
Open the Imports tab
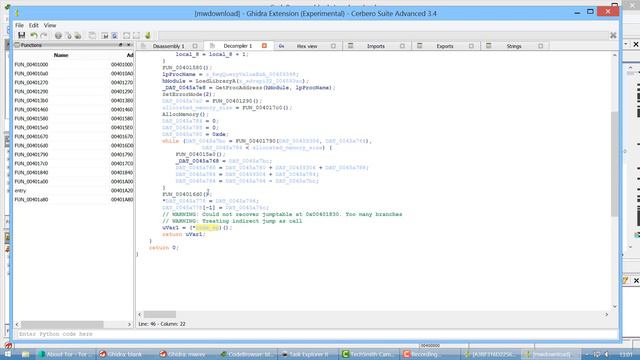[376, 46]
